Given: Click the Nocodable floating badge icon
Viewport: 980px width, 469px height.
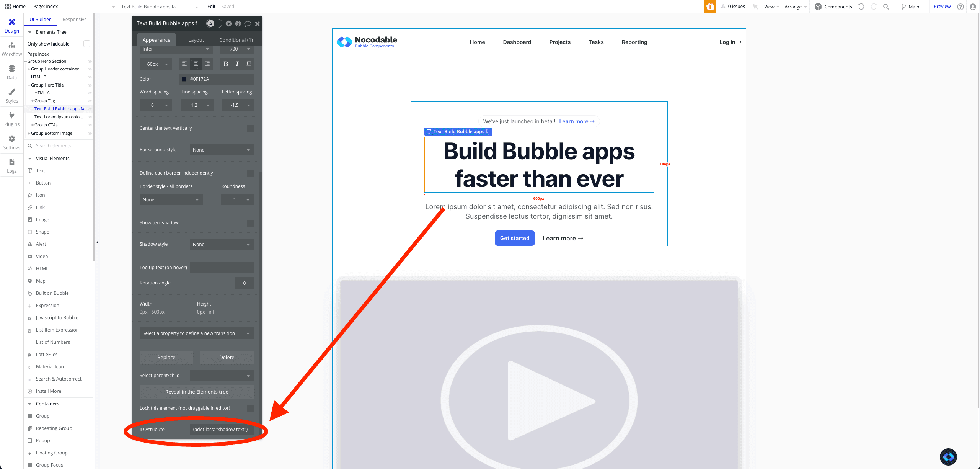Looking at the screenshot, I should click(x=948, y=457).
